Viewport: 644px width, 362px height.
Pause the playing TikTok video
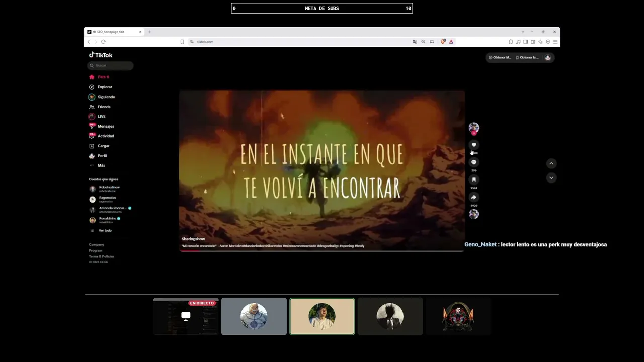pos(322,170)
